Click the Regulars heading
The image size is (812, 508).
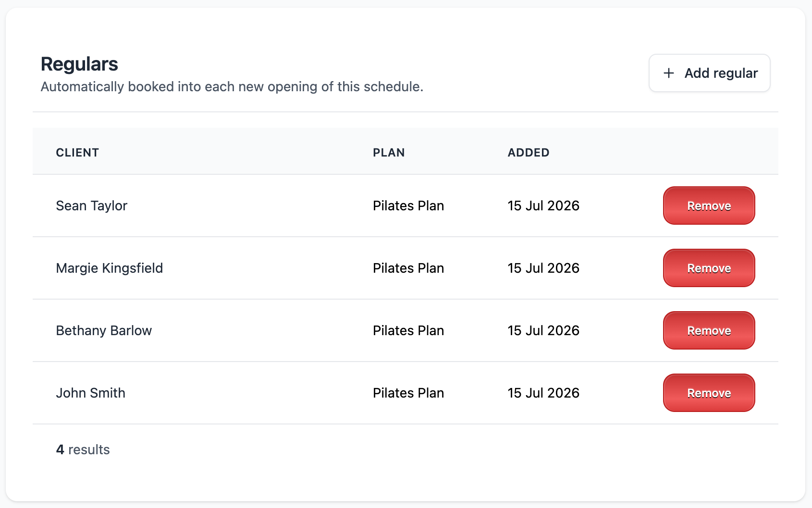(79, 64)
